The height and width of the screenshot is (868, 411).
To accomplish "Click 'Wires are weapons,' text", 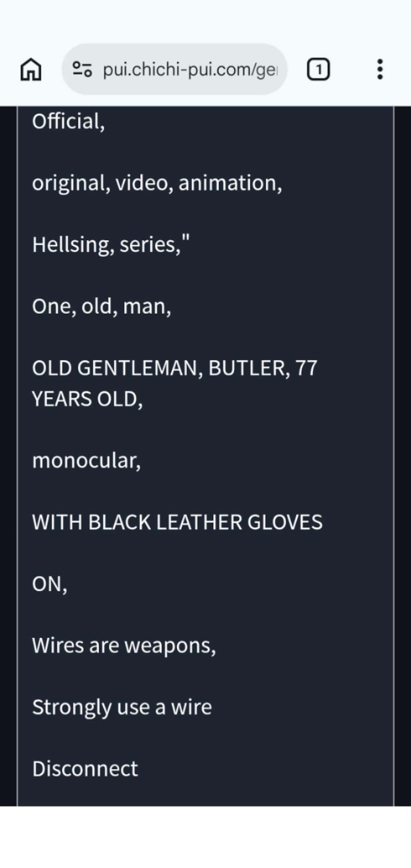I will pos(124,646).
